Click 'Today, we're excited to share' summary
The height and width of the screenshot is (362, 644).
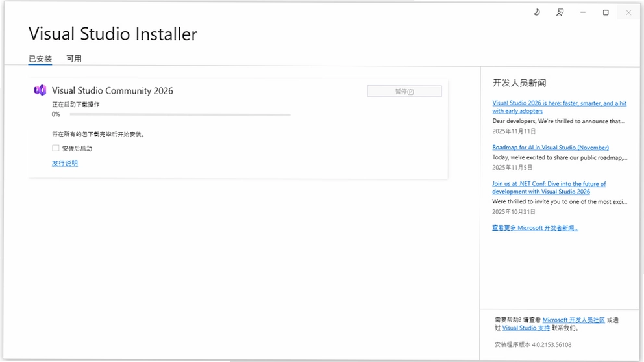tap(560, 157)
